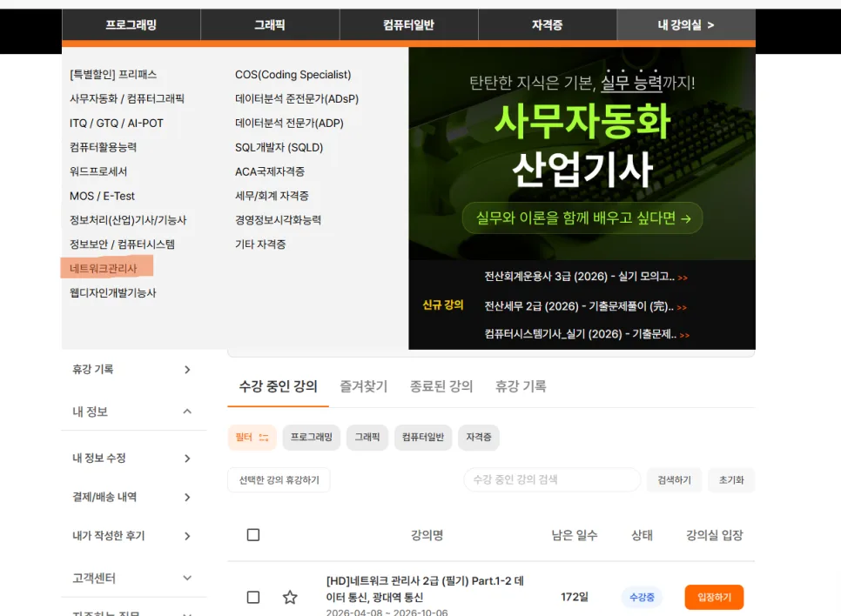This screenshot has width=841, height=616.
Task: Open MOS / E-Test category
Action: [x=102, y=196]
